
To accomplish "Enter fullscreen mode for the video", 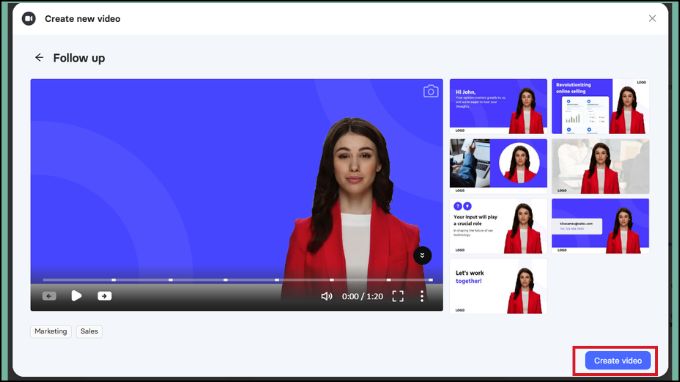I will click(398, 296).
